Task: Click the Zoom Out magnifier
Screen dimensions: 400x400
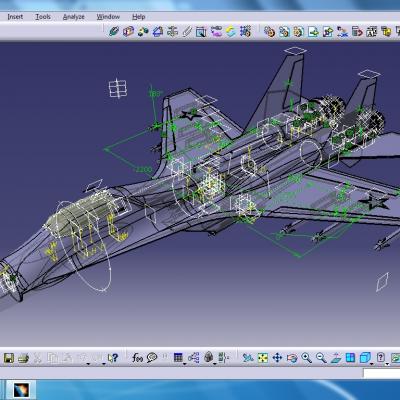Action: (x=321, y=358)
